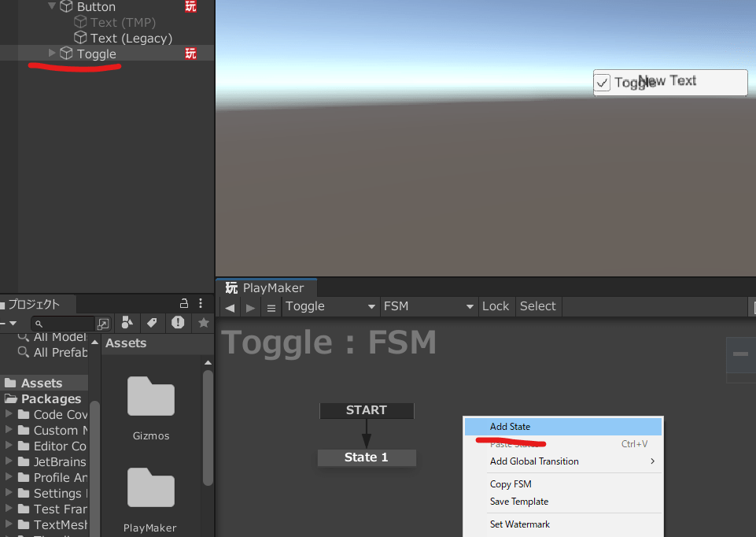Image resolution: width=756 pixels, height=537 pixels.
Task: Expand the Toggle object in hierarchy
Action: [53, 54]
